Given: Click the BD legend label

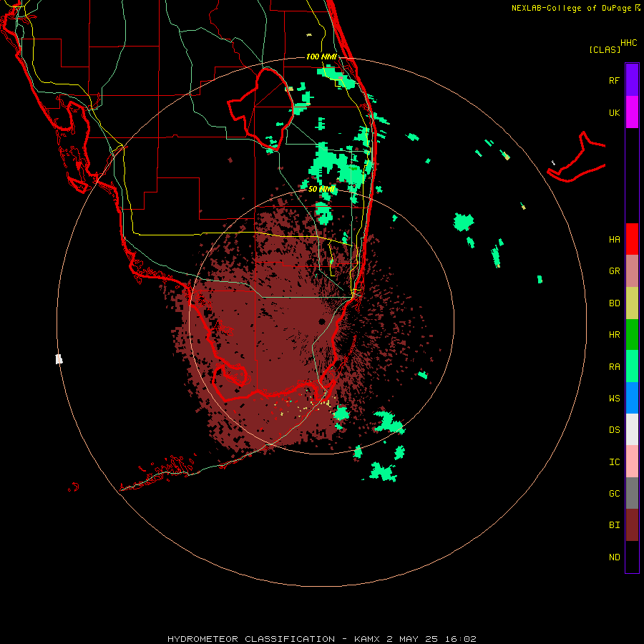Looking at the screenshot, I should (x=614, y=303).
